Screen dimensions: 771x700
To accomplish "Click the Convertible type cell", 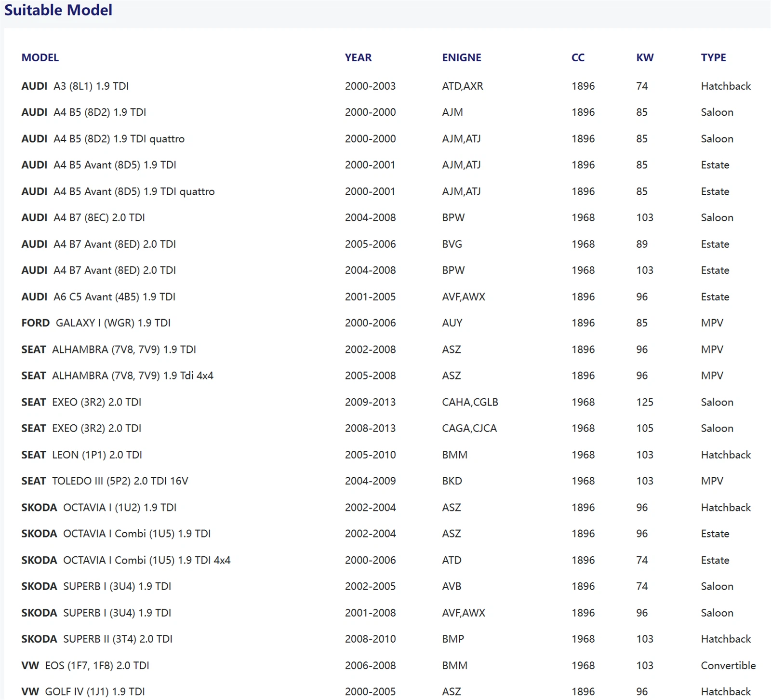I will pyautogui.click(x=728, y=666).
